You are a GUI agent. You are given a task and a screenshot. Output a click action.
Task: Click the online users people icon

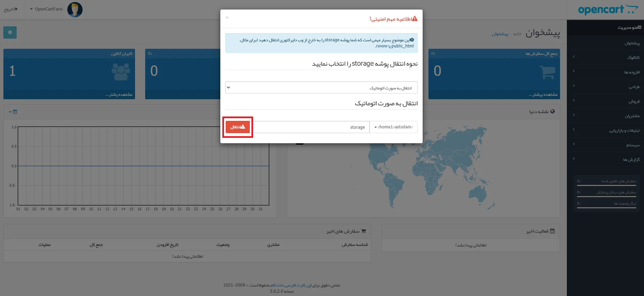pyautogui.click(x=120, y=72)
